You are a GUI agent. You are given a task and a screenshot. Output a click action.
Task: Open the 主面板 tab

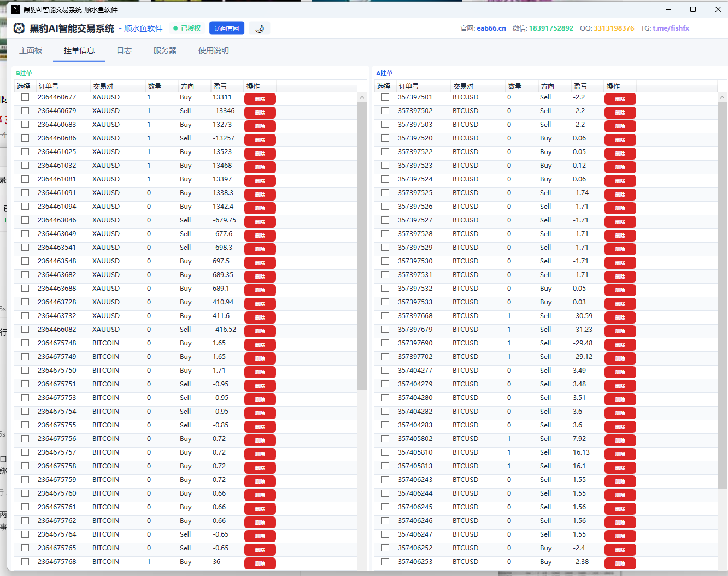[x=31, y=50]
